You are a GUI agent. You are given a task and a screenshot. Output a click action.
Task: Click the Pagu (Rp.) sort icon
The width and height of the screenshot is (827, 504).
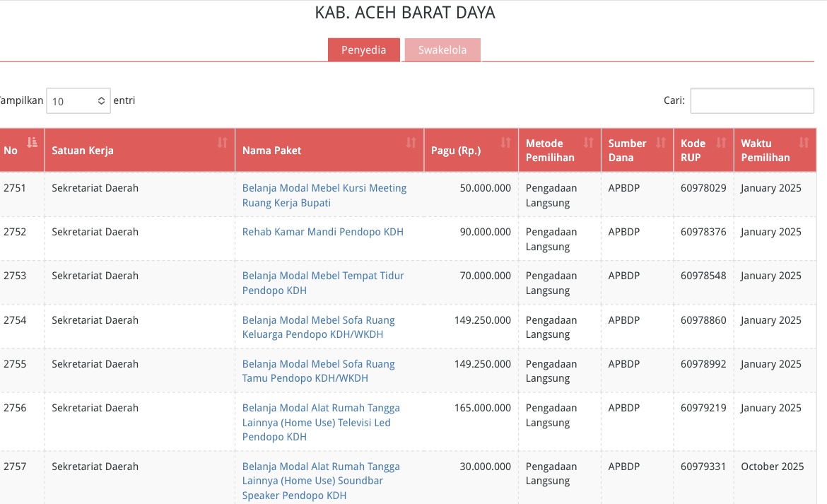click(505, 143)
